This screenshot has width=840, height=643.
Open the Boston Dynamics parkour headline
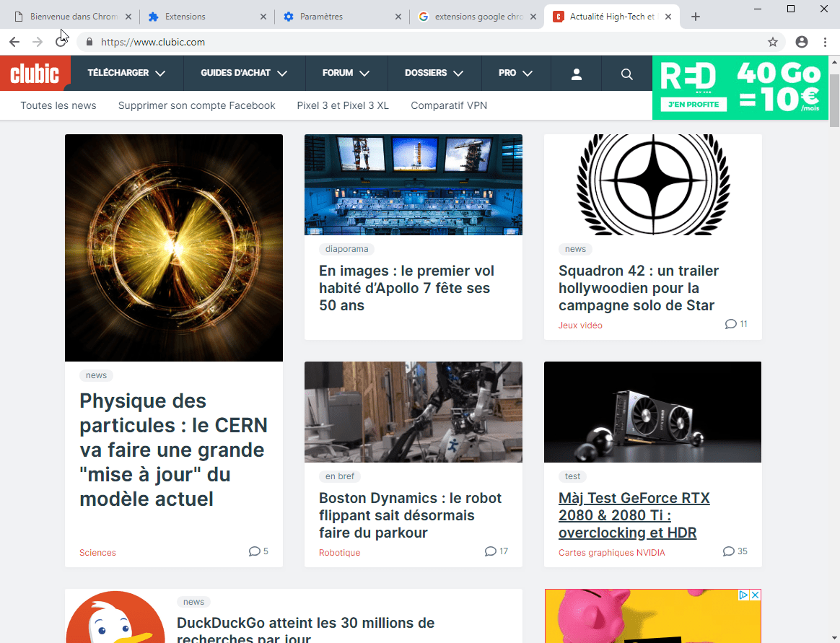click(411, 515)
